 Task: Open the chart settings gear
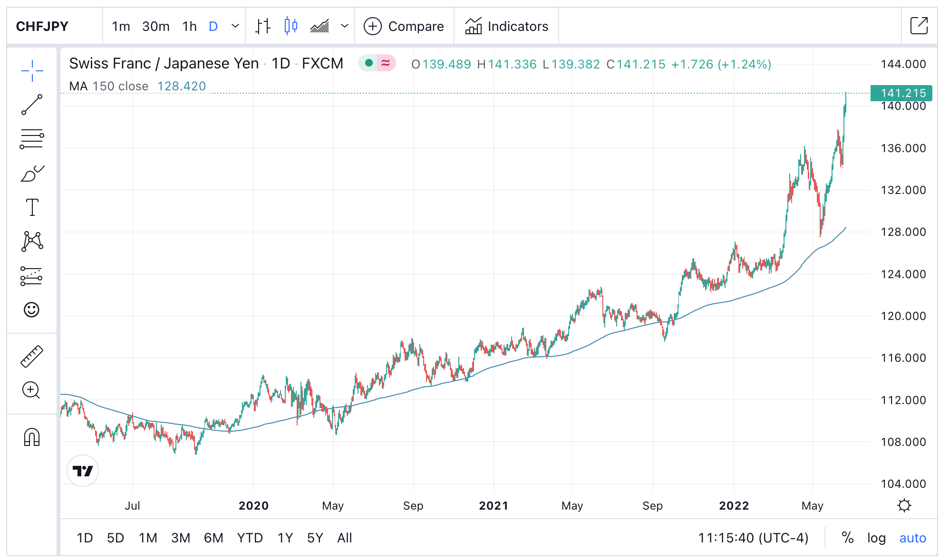pyautogui.click(x=904, y=505)
